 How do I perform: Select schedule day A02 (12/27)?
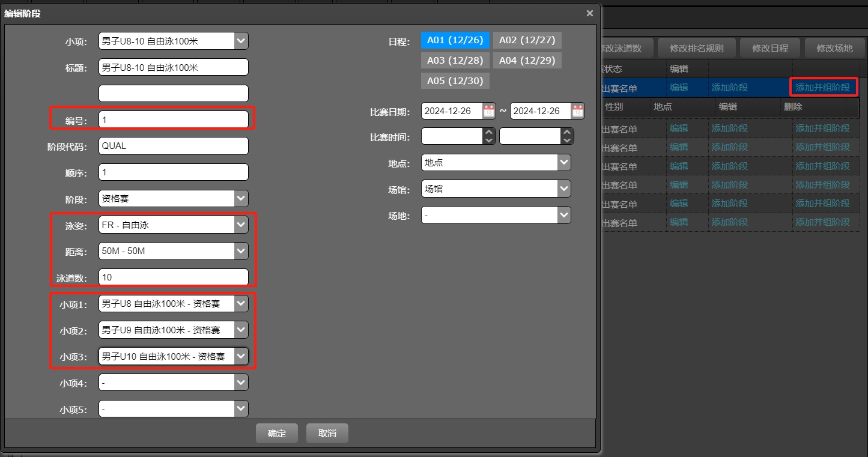pyautogui.click(x=527, y=40)
